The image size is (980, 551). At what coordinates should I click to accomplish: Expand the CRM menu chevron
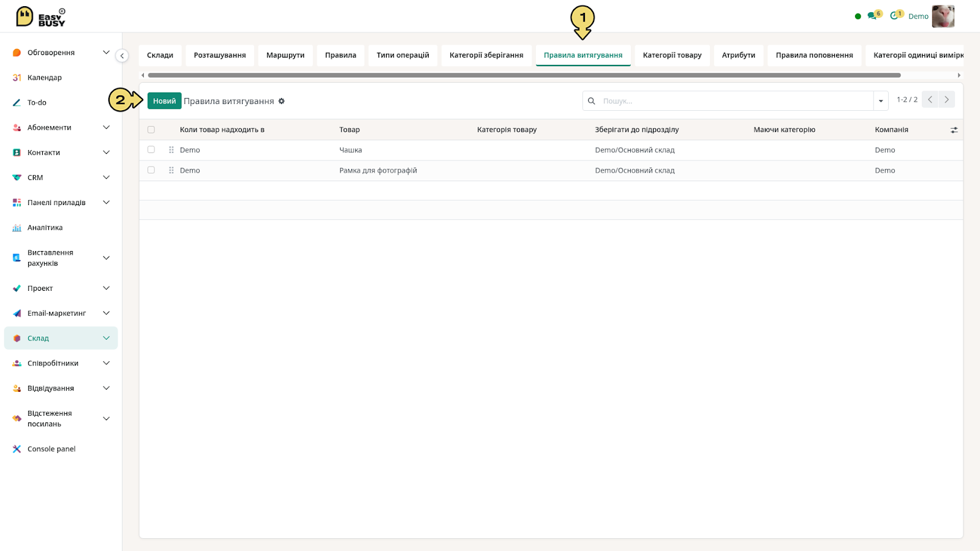(106, 178)
